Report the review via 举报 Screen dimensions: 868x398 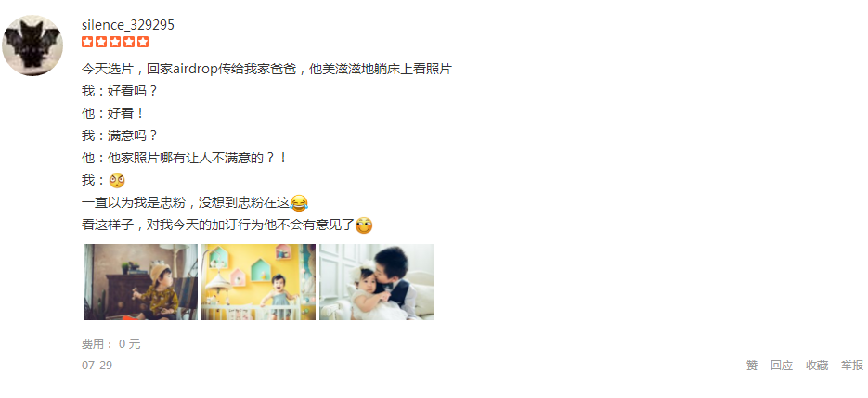(852, 366)
